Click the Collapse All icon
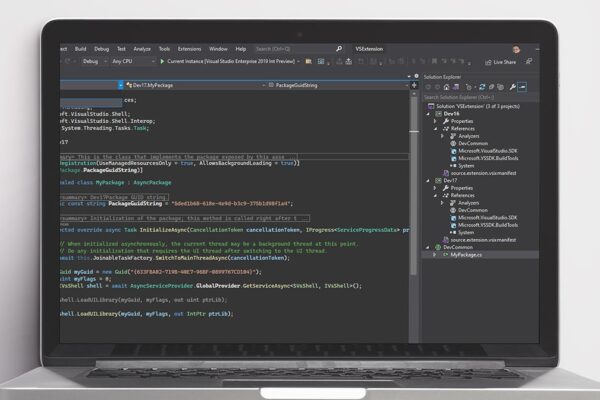The height and width of the screenshot is (400, 600). coord(491,87)
